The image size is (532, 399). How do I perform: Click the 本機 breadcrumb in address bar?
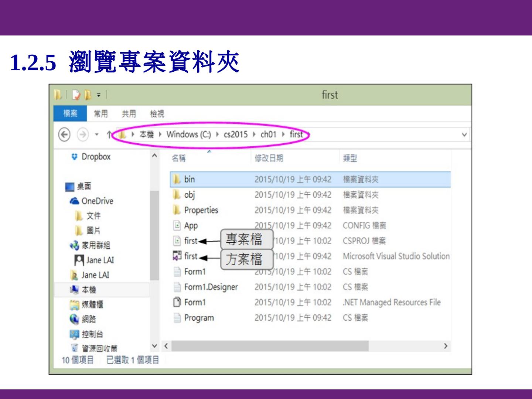point(146,134)
